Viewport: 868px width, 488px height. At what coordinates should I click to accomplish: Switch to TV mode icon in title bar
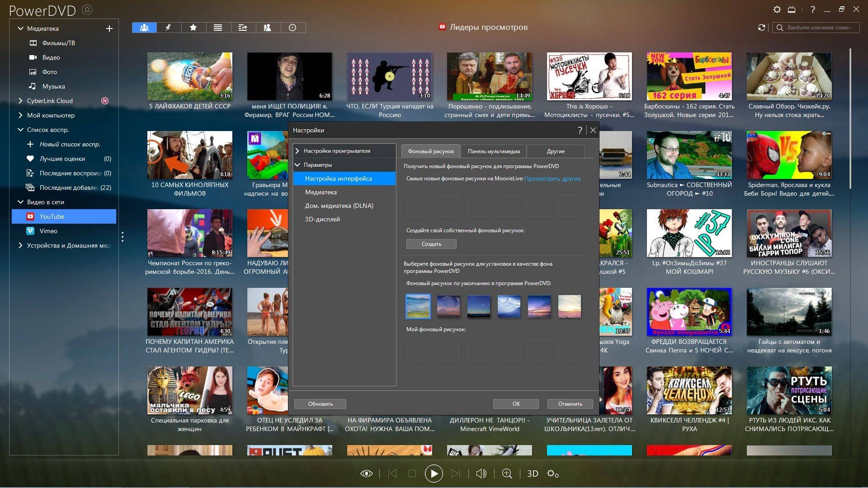(792, 9)
